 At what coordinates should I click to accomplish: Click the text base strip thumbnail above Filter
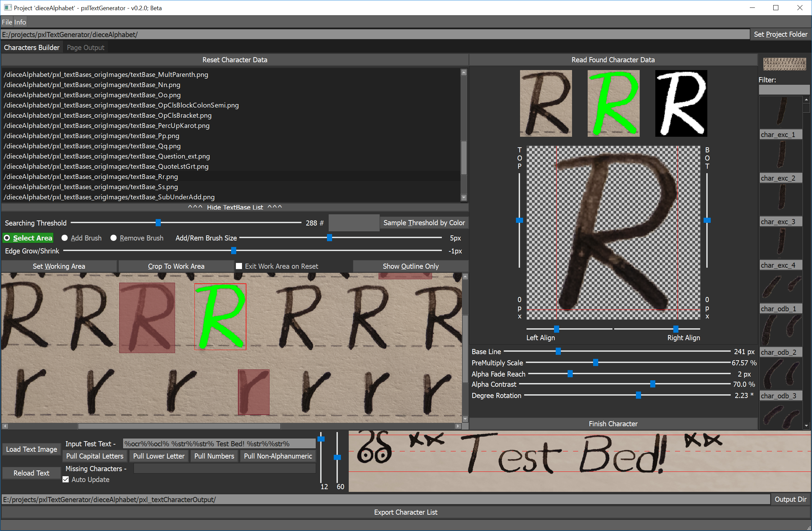coord(784,64)
